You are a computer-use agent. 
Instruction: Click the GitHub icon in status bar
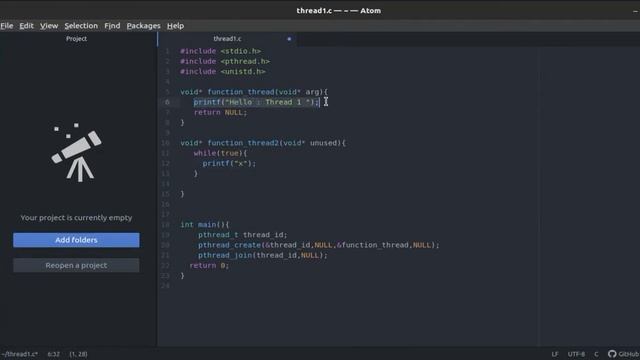coord(612,354)
